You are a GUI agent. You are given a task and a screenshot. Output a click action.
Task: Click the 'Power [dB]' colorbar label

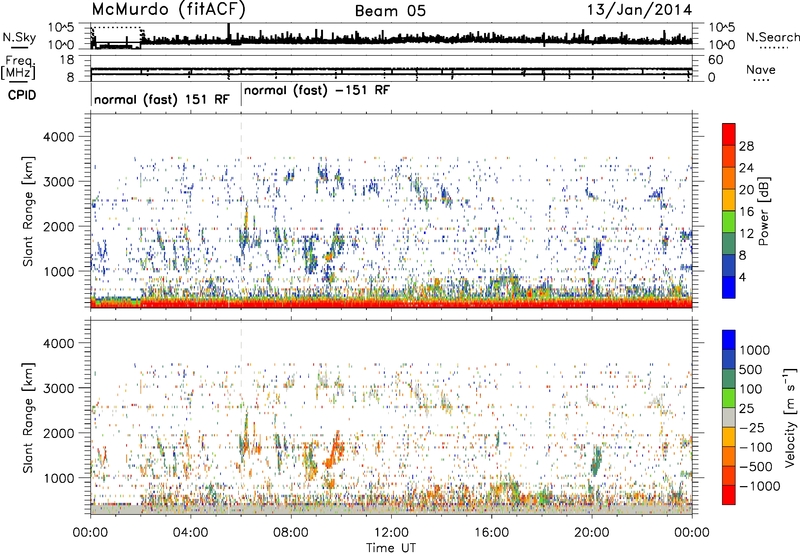763,211
